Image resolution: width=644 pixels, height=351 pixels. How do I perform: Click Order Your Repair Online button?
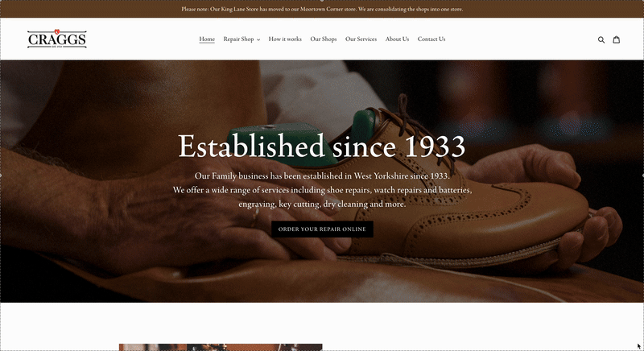(322, 229)
